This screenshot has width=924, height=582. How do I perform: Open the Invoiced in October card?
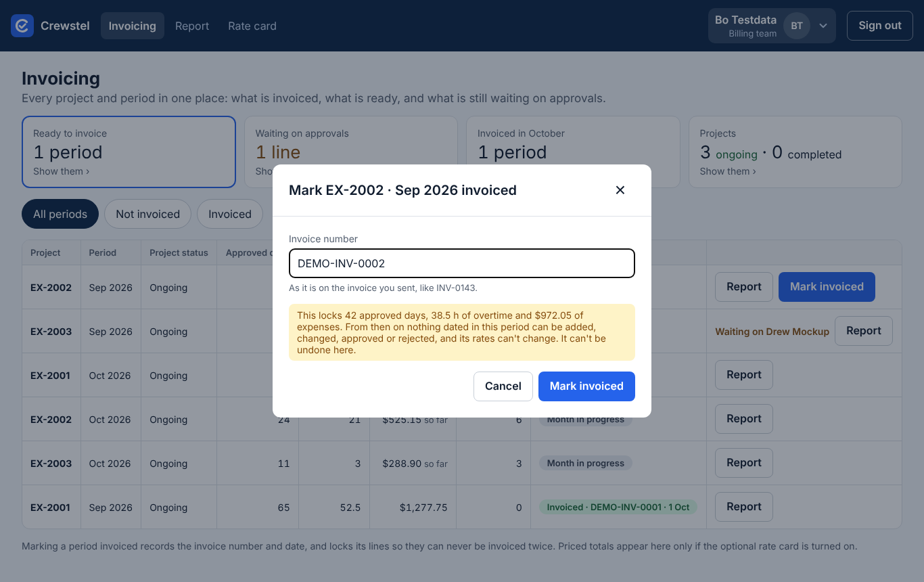tap(573, 152)
